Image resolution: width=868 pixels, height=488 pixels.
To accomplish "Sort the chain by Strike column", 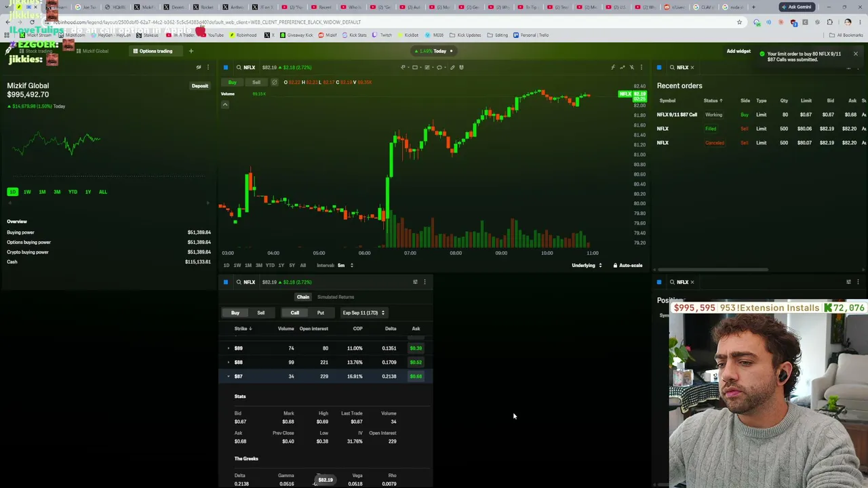I will (x=243, y=329).
